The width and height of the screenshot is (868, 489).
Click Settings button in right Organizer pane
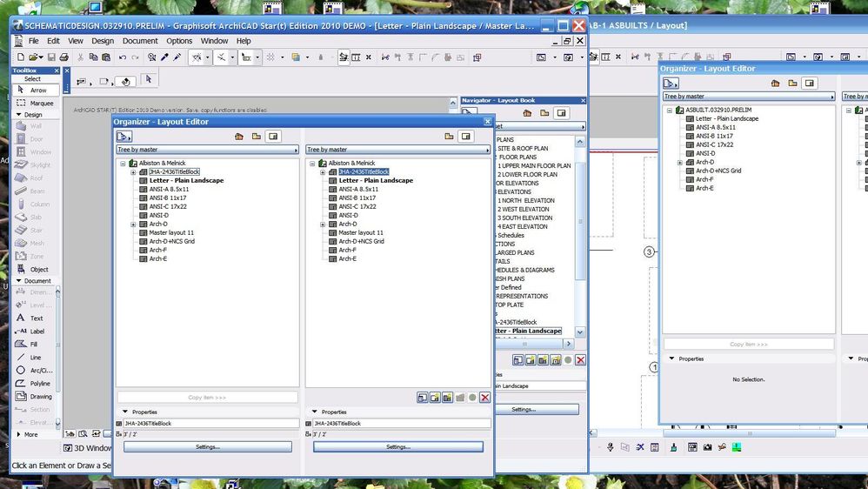(x=397, y=446)
